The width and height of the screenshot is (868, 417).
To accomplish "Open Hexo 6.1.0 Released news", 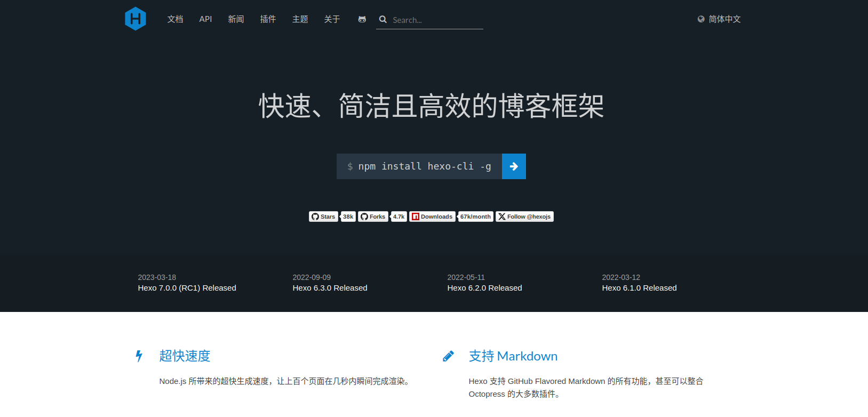I will [639, 288].
